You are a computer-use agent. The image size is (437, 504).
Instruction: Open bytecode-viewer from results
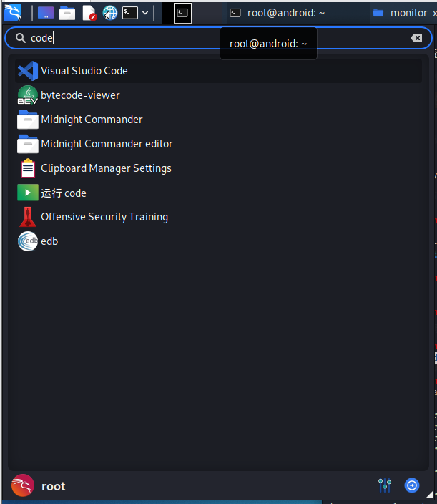tap(218, 95)
